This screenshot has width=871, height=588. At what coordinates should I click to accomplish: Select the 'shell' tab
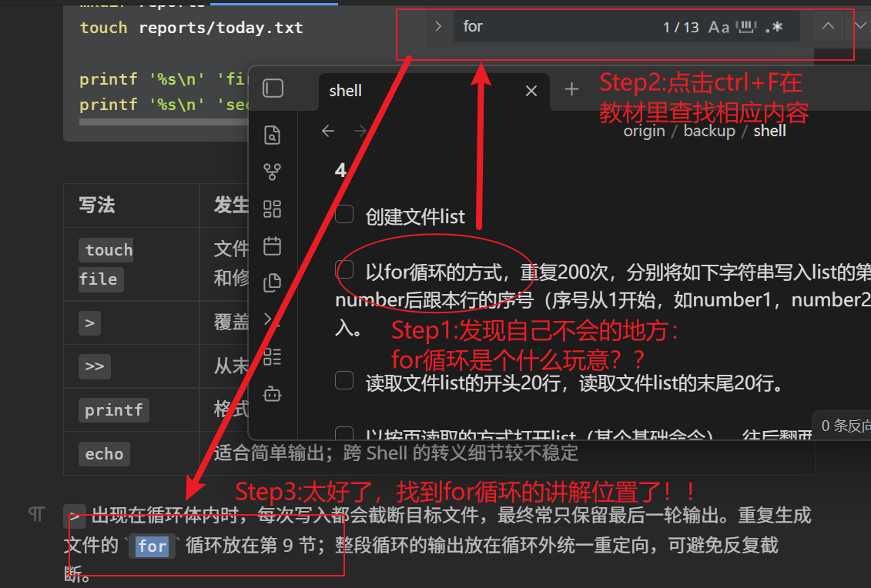(434, 91)
